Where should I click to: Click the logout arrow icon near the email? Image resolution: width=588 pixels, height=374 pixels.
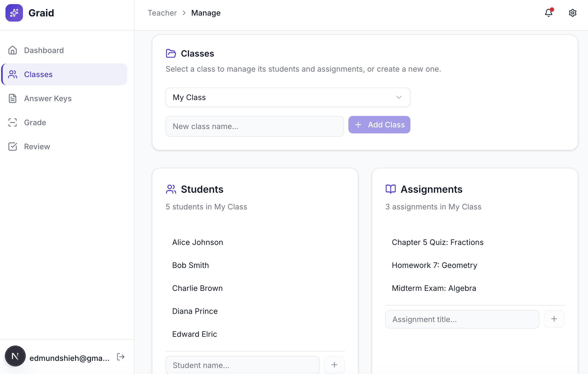point(120,357)
